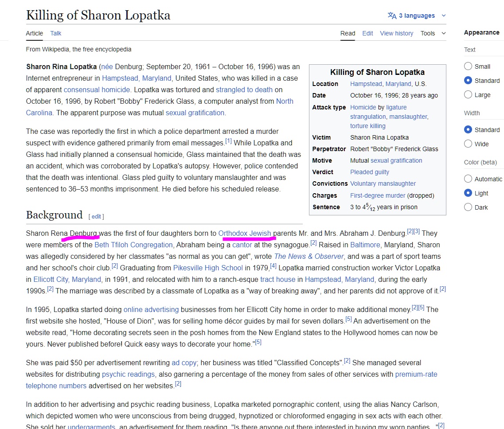Viewport: 504px width, 429px height.
Task: Click the Background section heading
Action: pos(55,214)
